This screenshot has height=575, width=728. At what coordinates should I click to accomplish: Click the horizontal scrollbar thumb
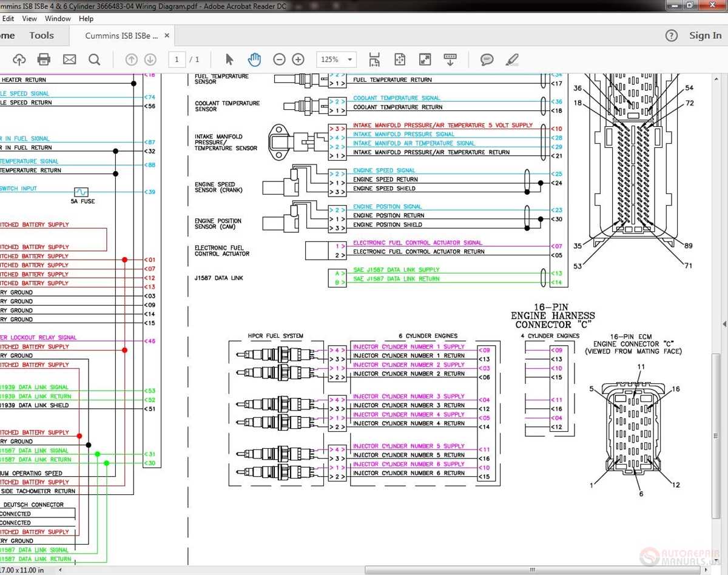(533, 570)
